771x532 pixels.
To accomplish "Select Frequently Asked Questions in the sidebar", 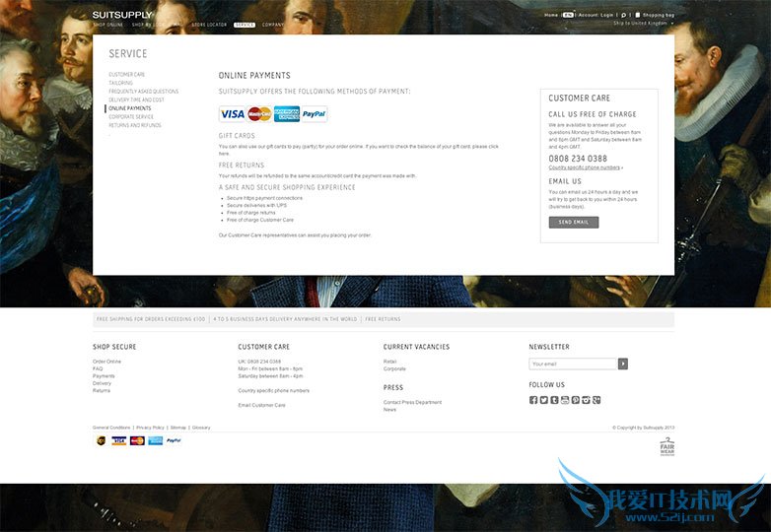I will click(144, 92).
